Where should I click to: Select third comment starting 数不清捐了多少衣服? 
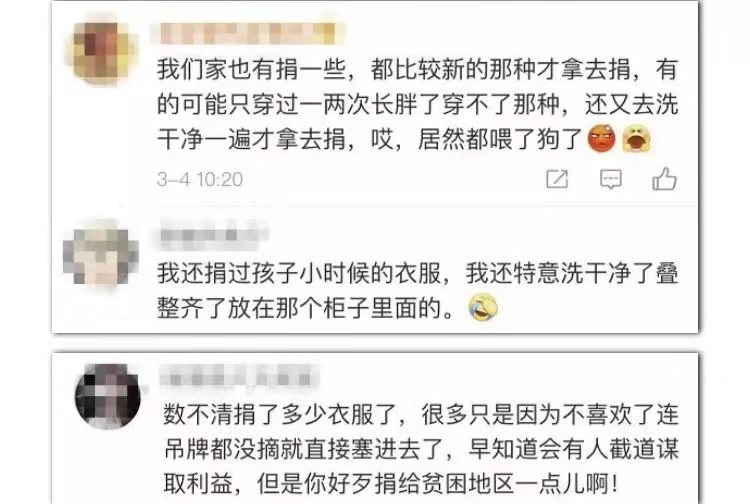(x=421, y=449)
